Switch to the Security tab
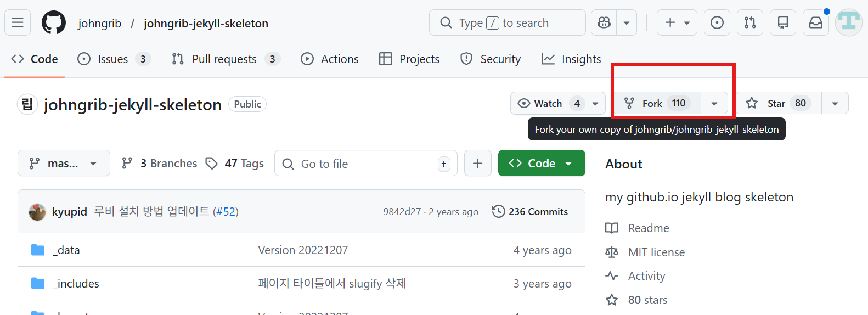Image resolution: width=868 pixels, height=315 pixels. pyautogui.click(x=491, y=59)
